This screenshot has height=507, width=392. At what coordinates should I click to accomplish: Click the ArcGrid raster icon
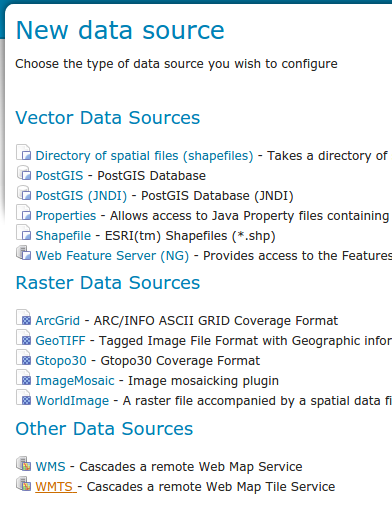[x=24, y=318]
